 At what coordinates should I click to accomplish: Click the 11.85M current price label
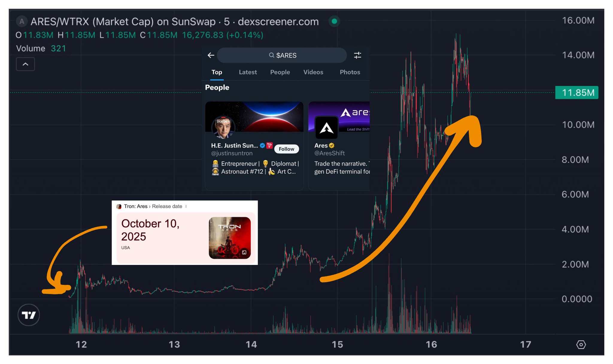(x=576, y=92)
